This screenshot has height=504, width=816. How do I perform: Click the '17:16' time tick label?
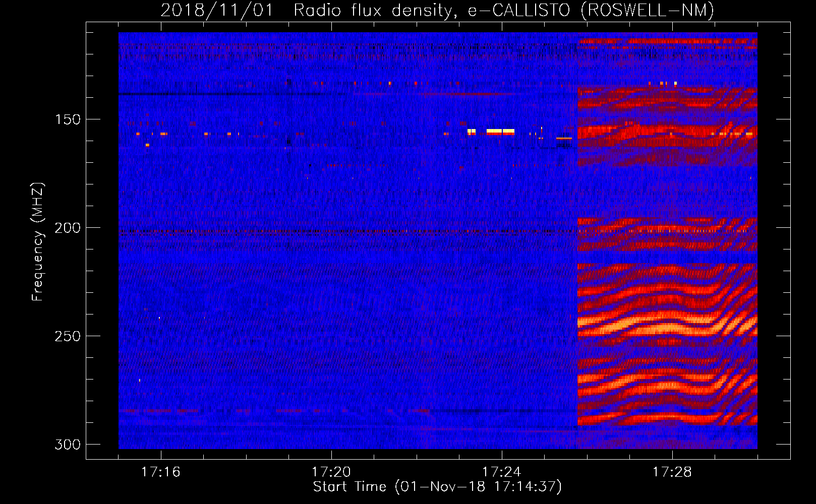161,472
